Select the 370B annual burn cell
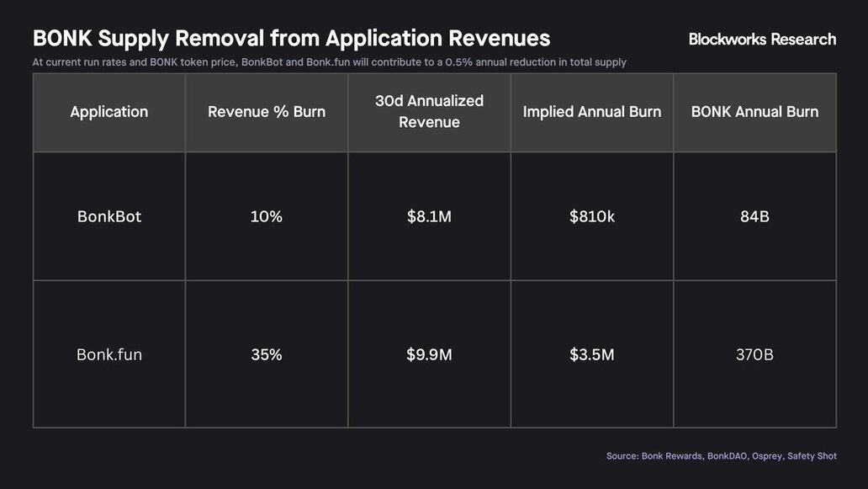 click(x=754, y=354)
